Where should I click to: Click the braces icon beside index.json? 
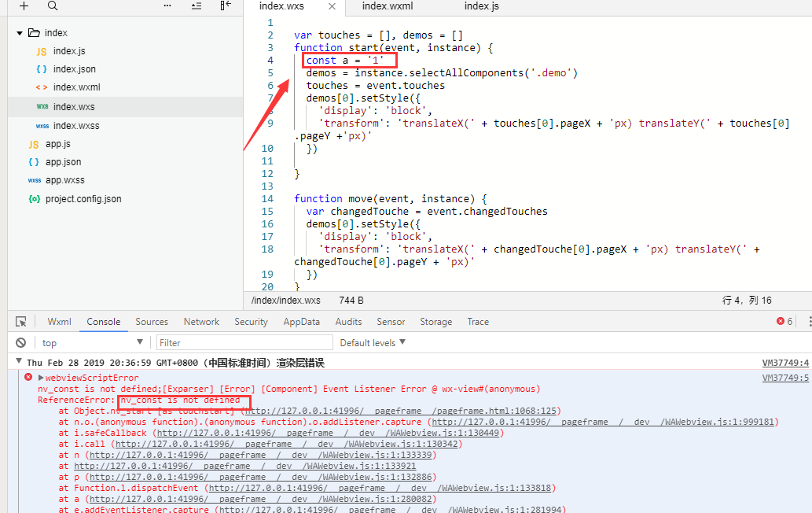point(42,69)
